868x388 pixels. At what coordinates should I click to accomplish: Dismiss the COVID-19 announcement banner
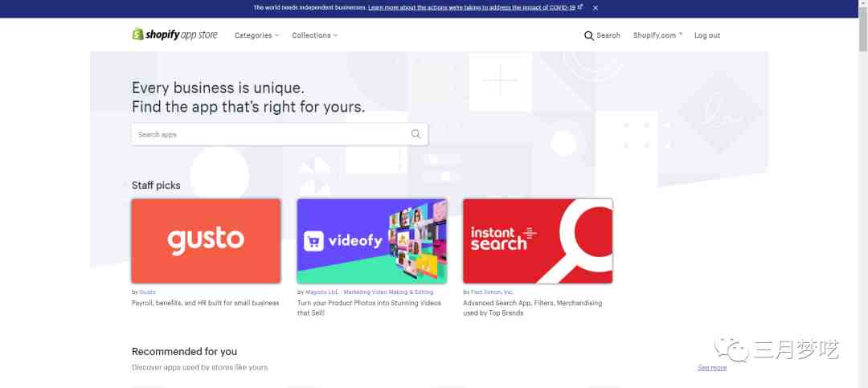point(596,8)
